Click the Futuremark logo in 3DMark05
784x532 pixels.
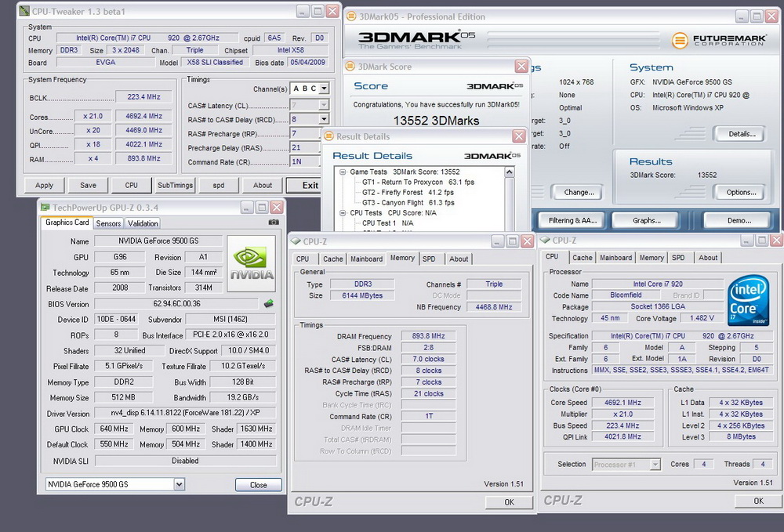click(718, 40)
